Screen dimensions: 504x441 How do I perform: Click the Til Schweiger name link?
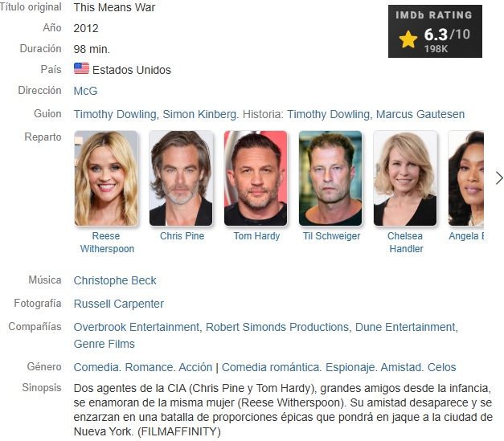click(x=331, y=236)
